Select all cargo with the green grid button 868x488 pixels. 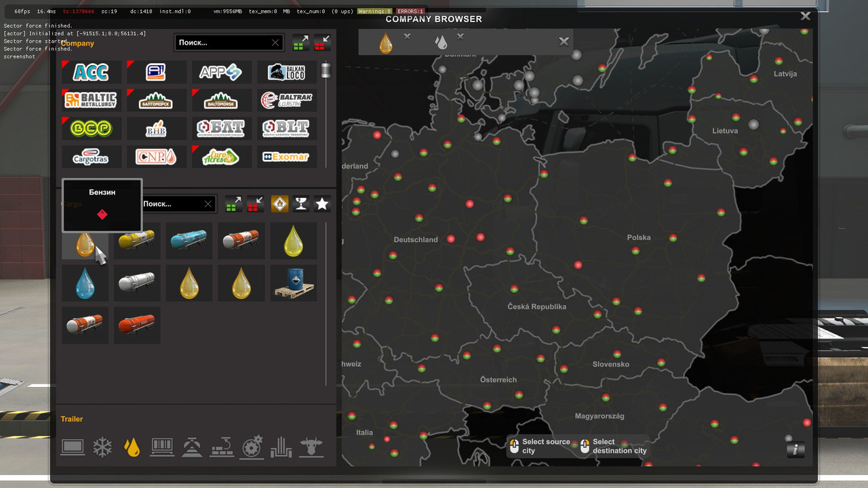pyautogui.click(x=234, y=203)
